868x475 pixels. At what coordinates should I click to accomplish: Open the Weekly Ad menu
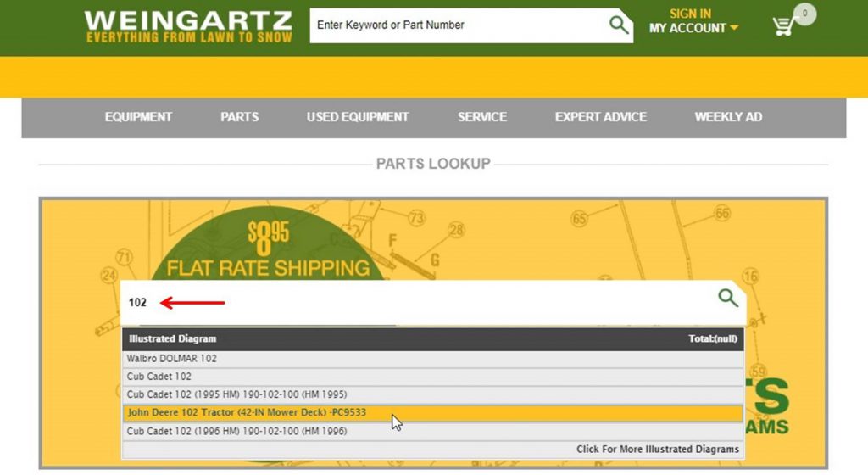[728, 117]
